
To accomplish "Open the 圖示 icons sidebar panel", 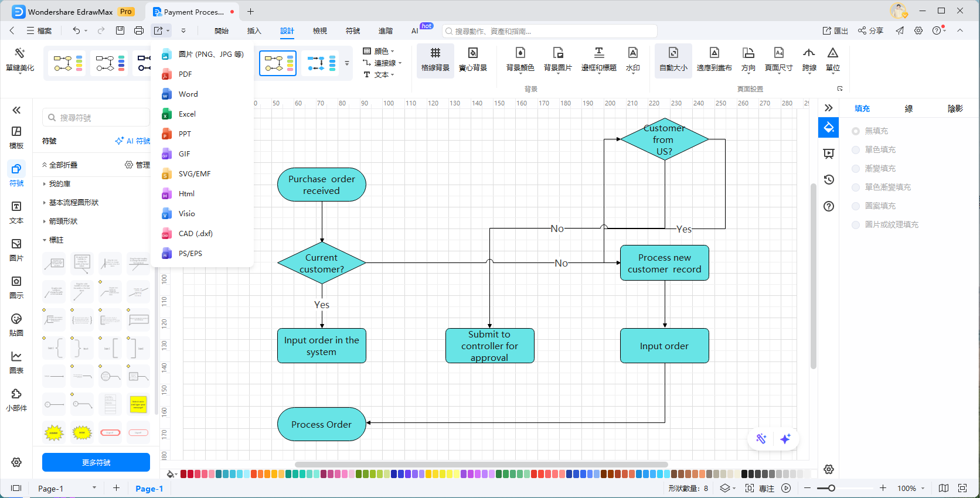I will click(x=16, y=288).
